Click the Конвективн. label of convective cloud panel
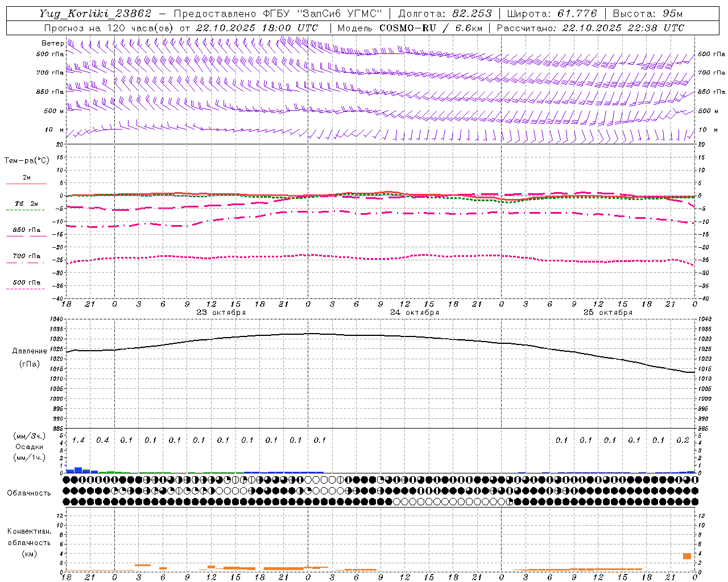 click(29, 531)
